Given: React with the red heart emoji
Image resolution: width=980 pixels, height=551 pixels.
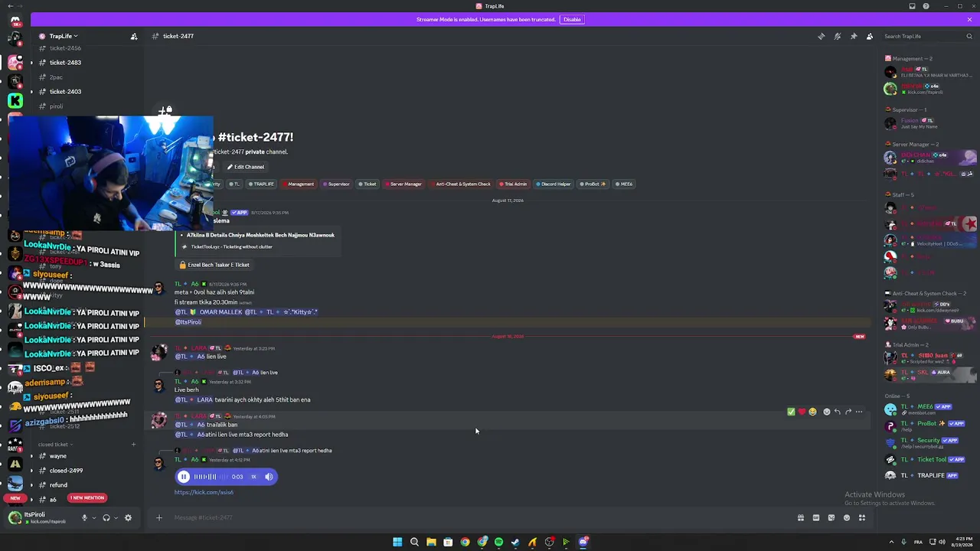Looking at the screenshot, I should click(x=802, y=412).
